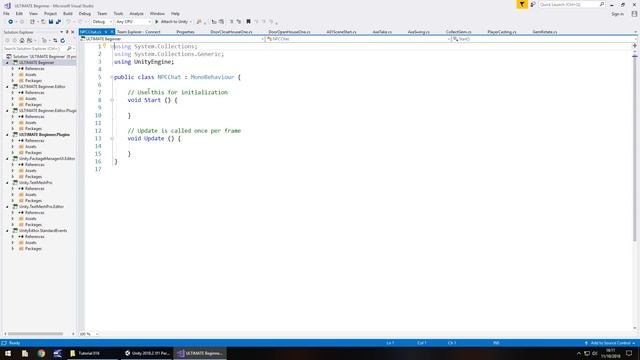Open the document tabs overflow dropdown
Image resolution: width=640 pixels, height=360 pixels.
point(635,31)
